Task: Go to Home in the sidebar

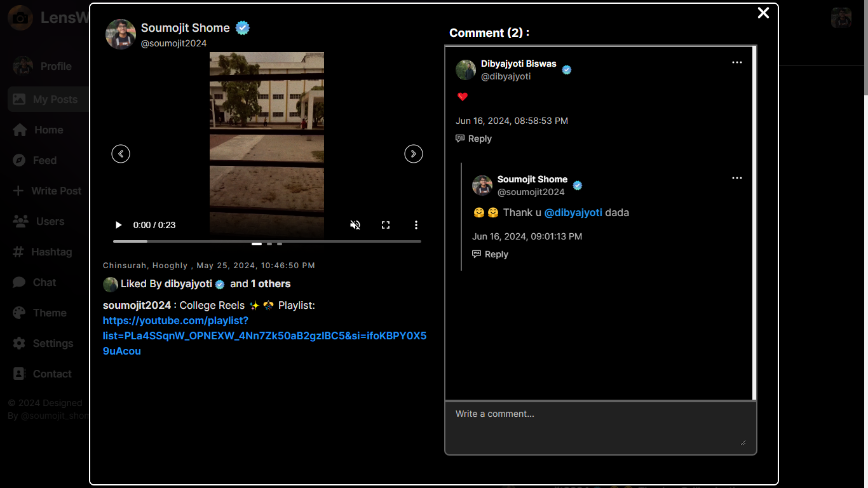Action: (48, 130)
